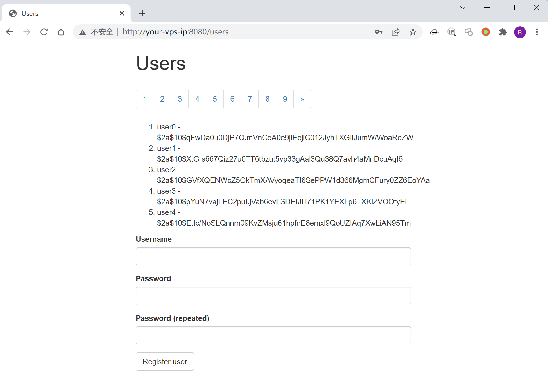Open the IP lookup extension
Image resolution: width=548 pixels, height=392 pixels.
pos(451,32)
